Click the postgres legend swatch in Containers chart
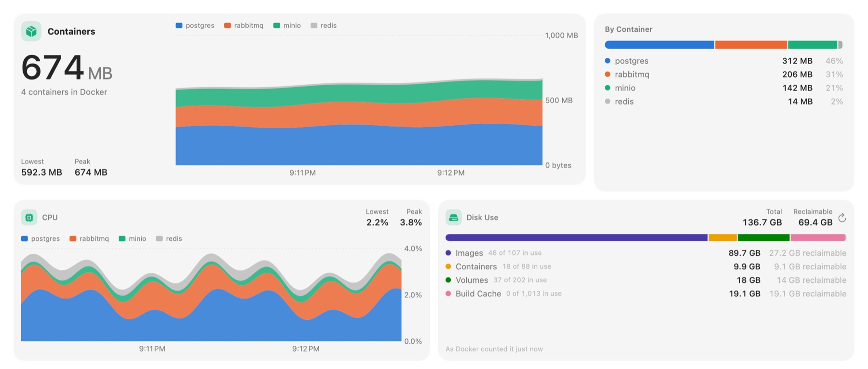Screen dimensions: 868x369 pyautogui.click(x=179, y=26)
